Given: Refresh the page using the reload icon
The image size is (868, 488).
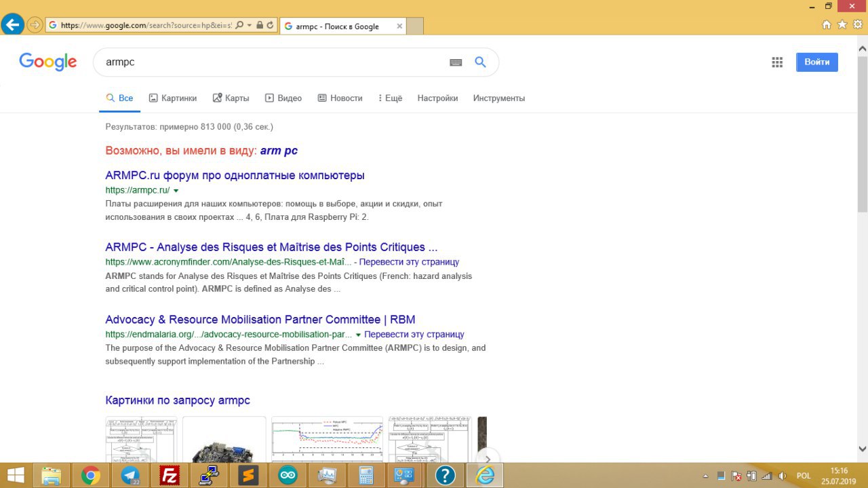Looking at the screenshot, I should point(271,25).
